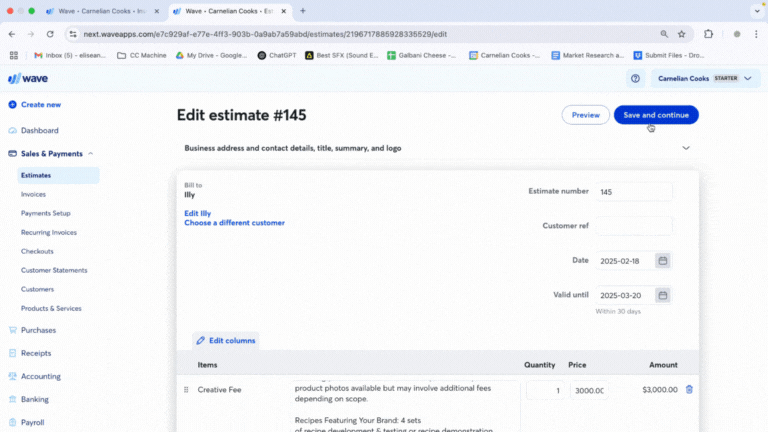768x432 pixels.
Task: Expand business address and contact details section
Action: [686, 148]
